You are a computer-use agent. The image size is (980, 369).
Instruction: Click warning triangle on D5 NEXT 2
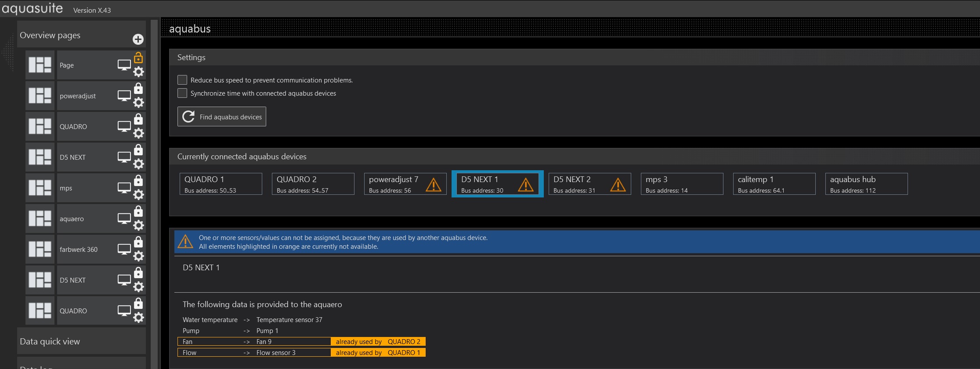tap(618, 185)
